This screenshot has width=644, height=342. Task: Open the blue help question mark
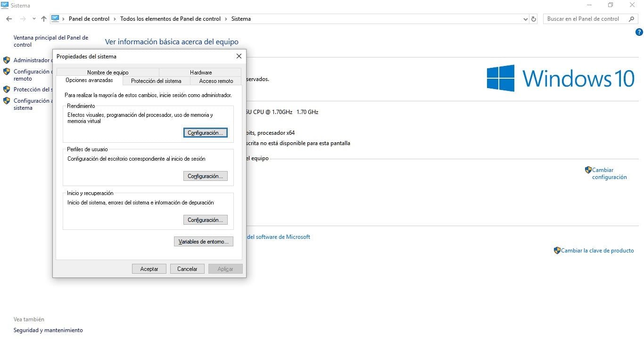(639, 33)
